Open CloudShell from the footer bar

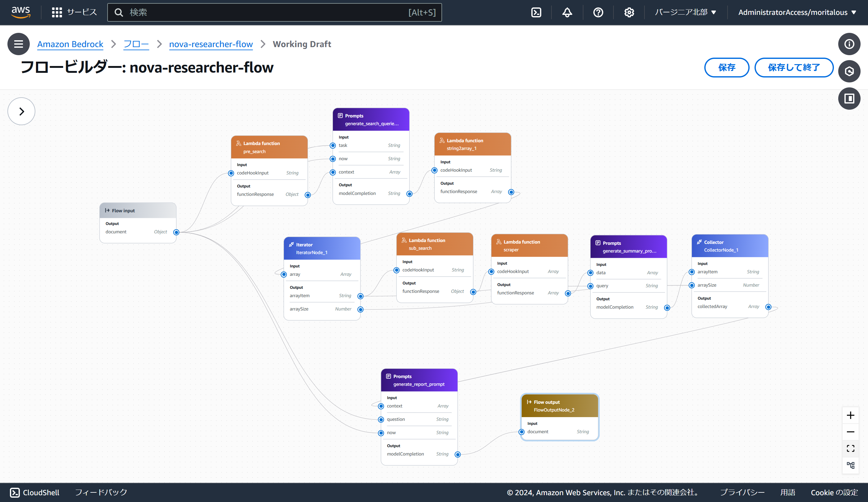34,492
